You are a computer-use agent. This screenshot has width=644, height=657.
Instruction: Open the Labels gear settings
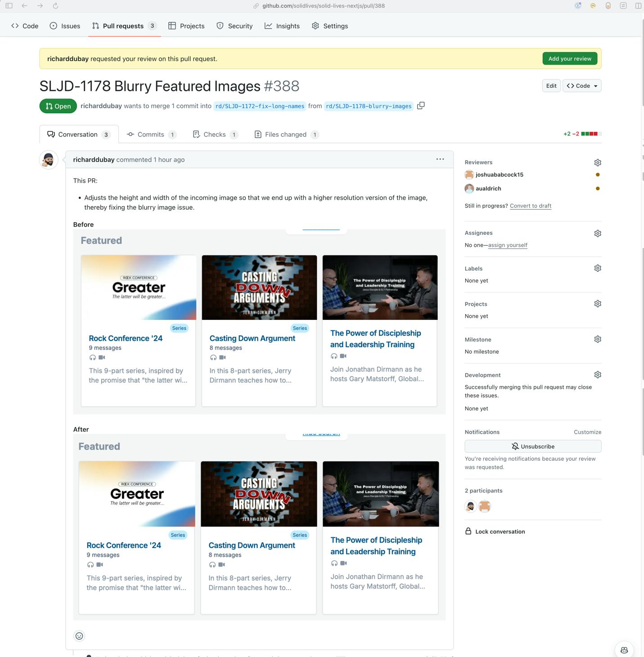point(597,268)
